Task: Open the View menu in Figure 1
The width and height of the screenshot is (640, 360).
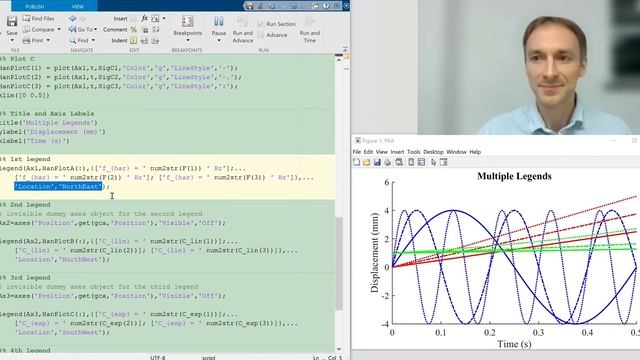Action: (382, 152)
